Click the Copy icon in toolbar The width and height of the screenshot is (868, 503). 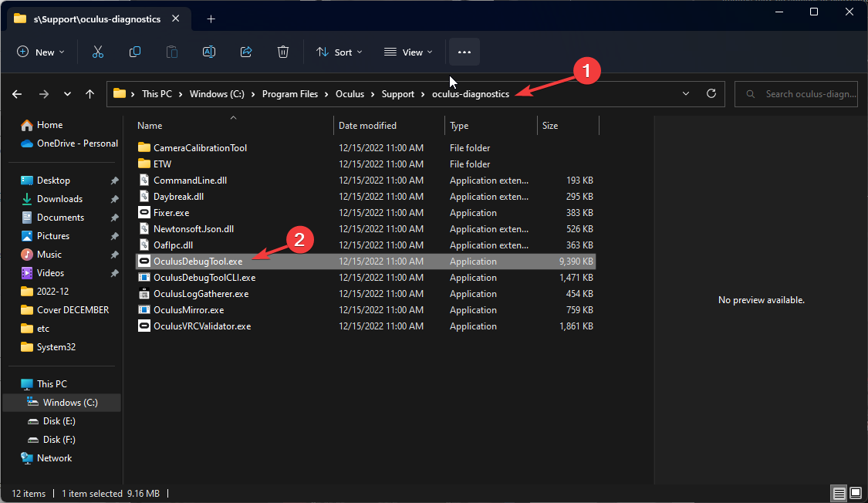click(x=134, y=52)
